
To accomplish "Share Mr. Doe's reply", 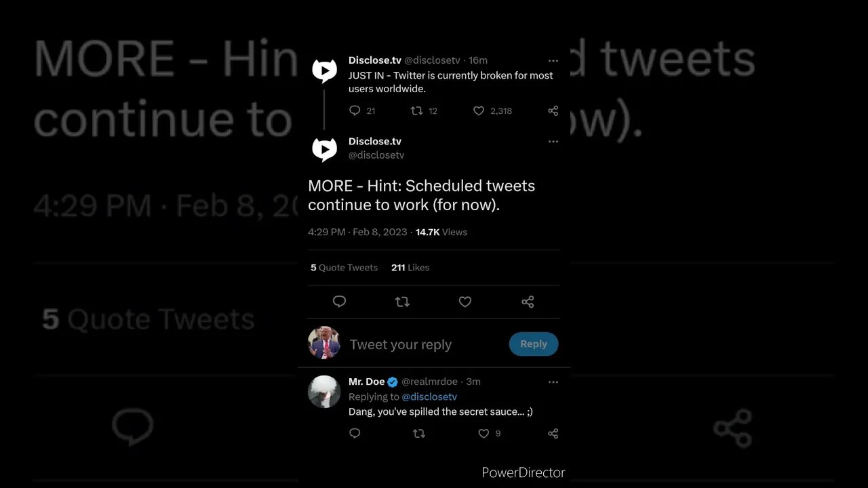I will (x=553, y=433).
